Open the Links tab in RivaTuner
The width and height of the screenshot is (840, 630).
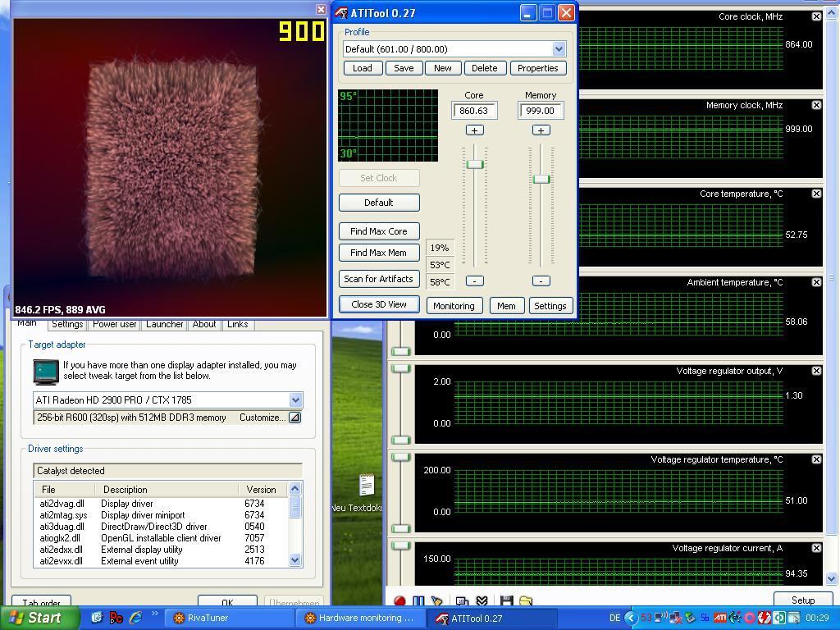pos(237,324)
